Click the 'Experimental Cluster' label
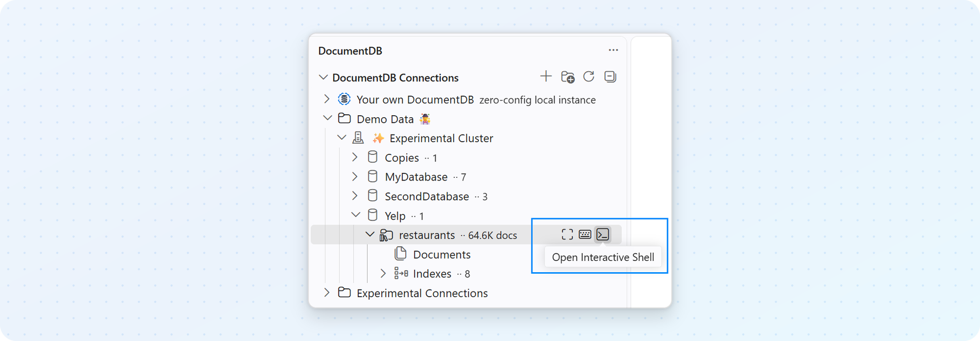 [x=441, y=138]
